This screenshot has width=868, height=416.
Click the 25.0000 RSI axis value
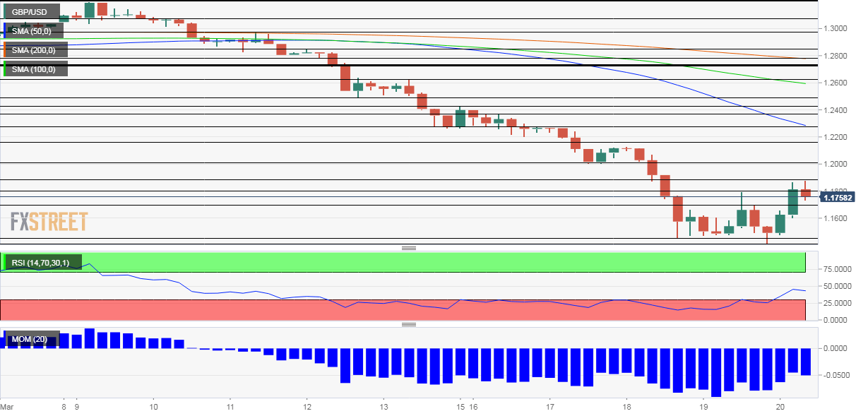(x=838, y=303)
